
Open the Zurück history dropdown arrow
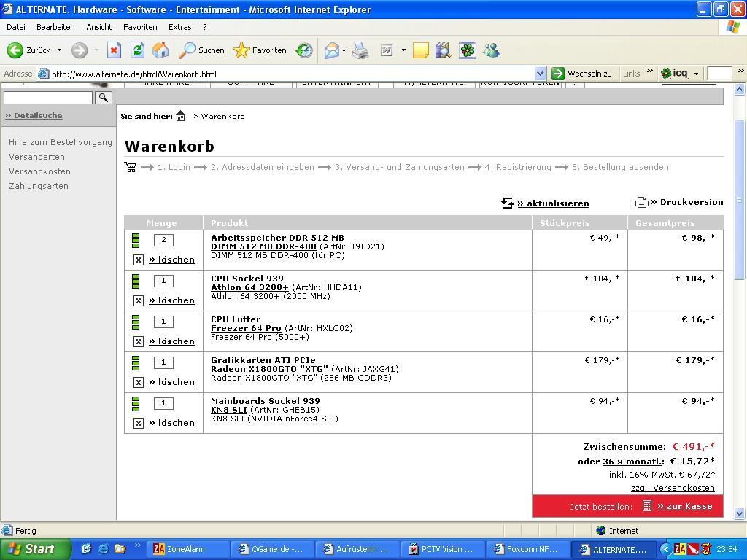(x=59, y=50)
